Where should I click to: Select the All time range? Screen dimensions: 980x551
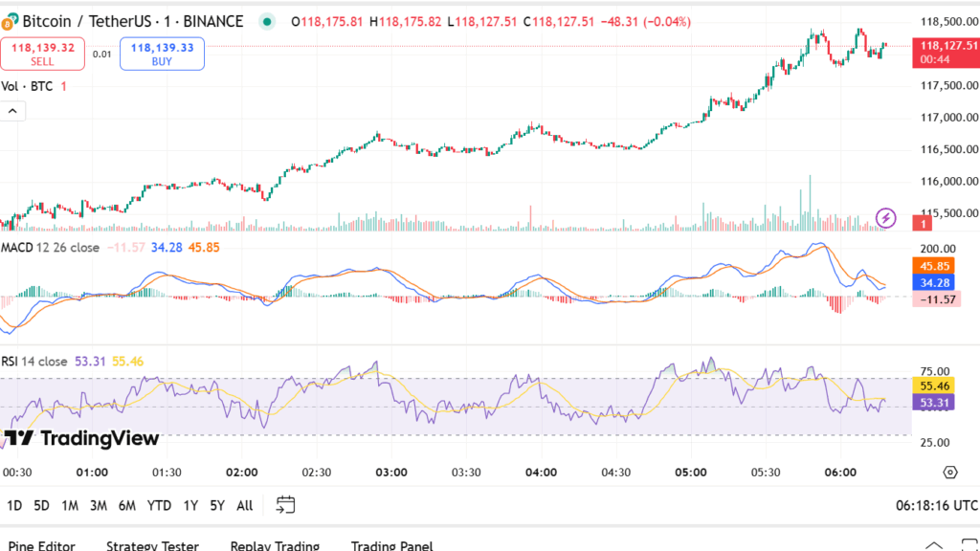[244, 505]
